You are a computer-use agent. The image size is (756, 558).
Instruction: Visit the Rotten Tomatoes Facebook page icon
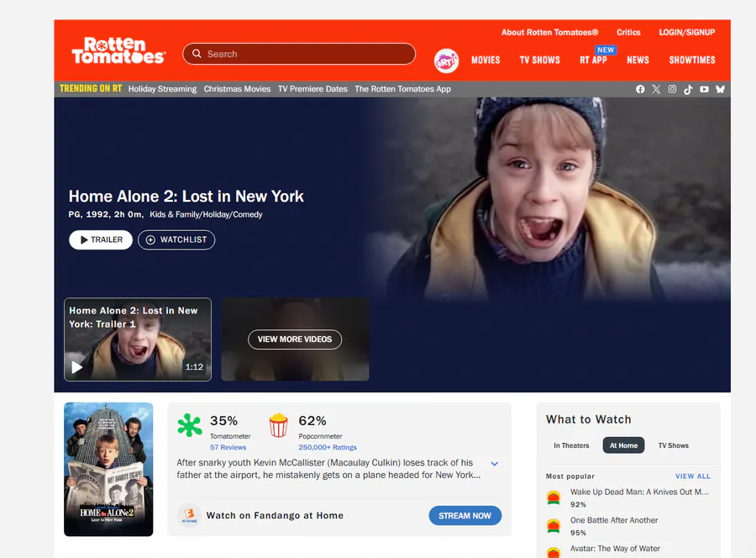(x=640, y=89)
